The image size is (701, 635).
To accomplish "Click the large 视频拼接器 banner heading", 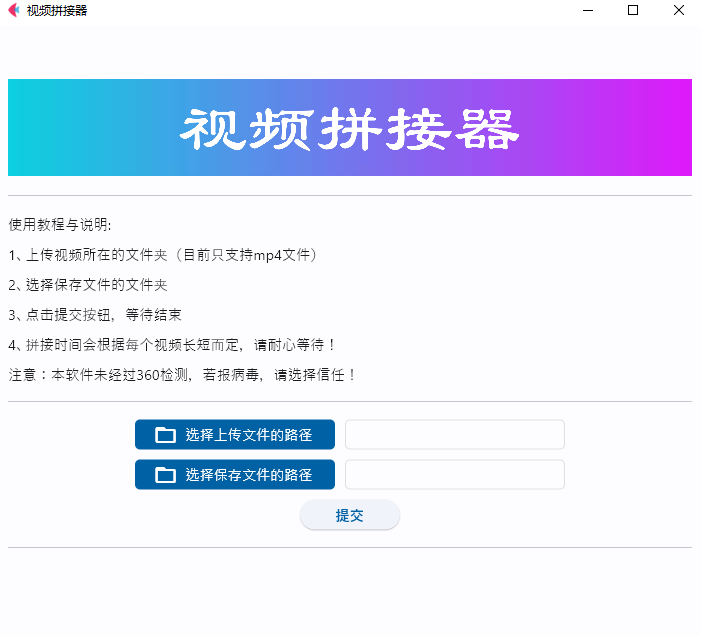I will pyautogui.click(x=349, y=128).
